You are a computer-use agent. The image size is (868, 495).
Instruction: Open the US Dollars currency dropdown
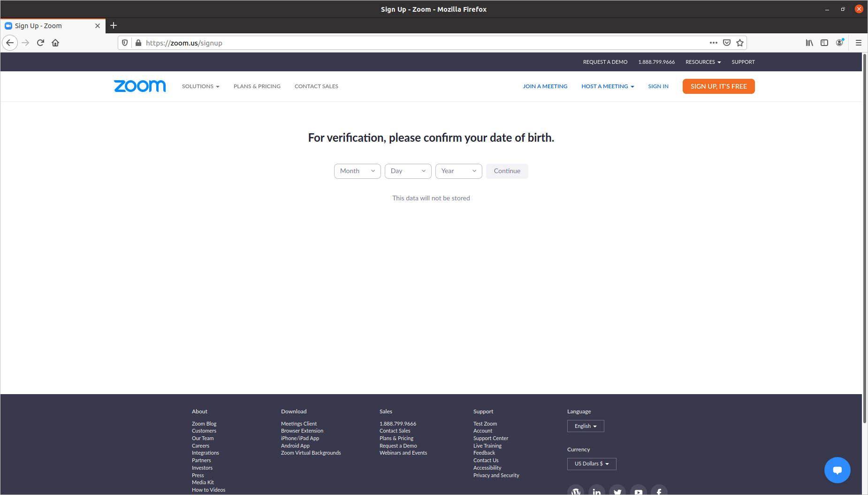(592, 464)
